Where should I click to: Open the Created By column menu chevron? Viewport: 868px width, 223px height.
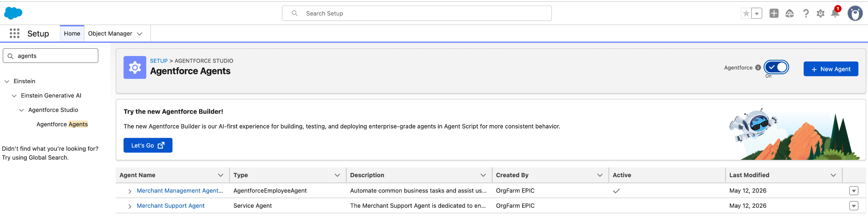click(x=600, y=175)
